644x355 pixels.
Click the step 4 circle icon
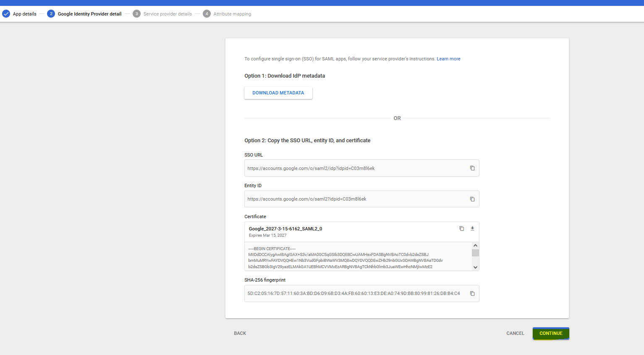(207, 14)
